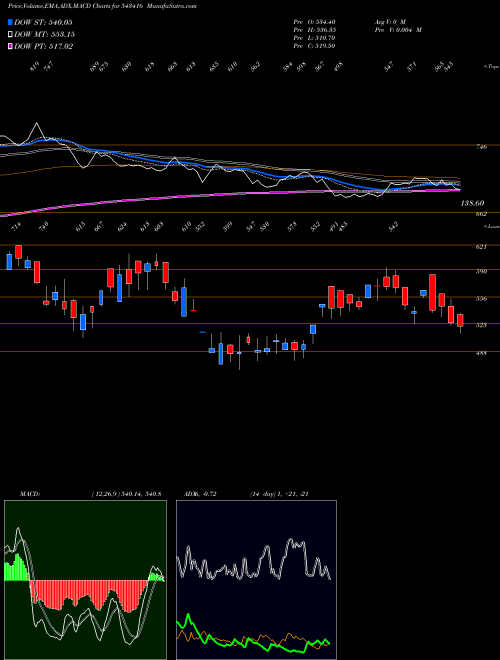Click the 590 price axis label
The width and height of the screenshot is (500, 660).
(x=481, y=271)
